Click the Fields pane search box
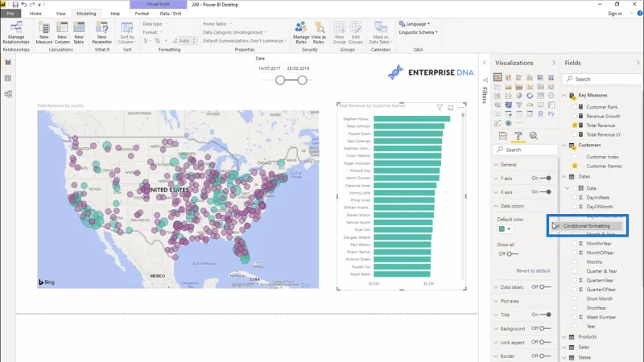 [x=601, y=79]
